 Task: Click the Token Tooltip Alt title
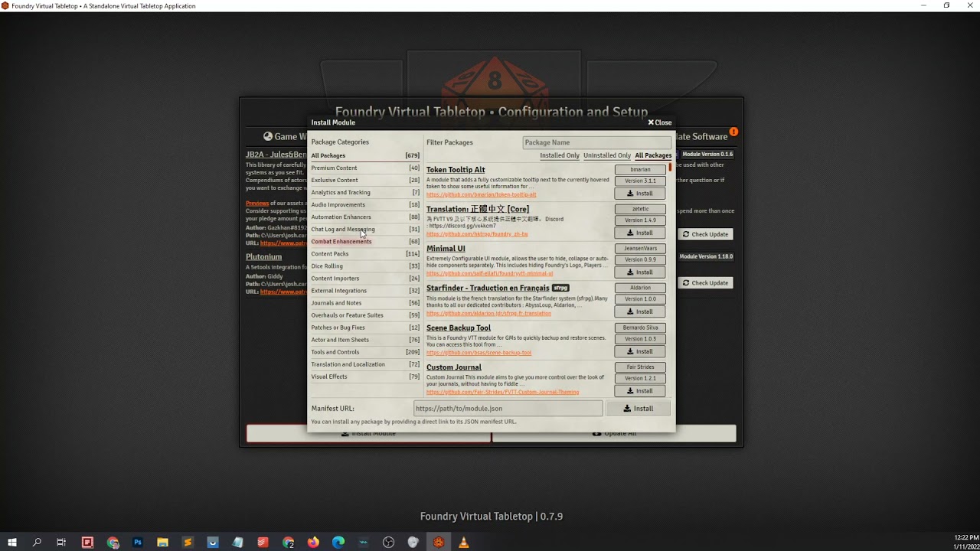pyautogui.click(x=456, y=170)
